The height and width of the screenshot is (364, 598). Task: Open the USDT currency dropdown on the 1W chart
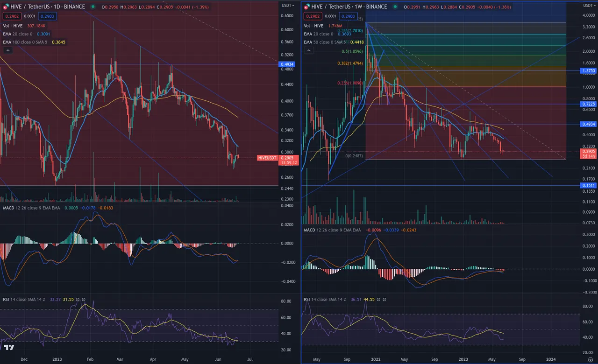tap(589, 5)
